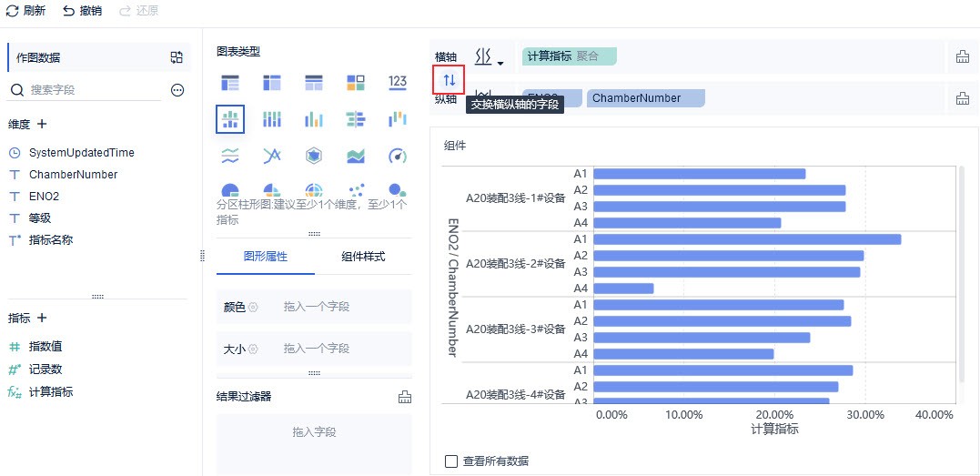This screenshot has height=476, width=980.
Task: Click the swap horizontal and vertical axes icon
Action: [x=449, y=80]
